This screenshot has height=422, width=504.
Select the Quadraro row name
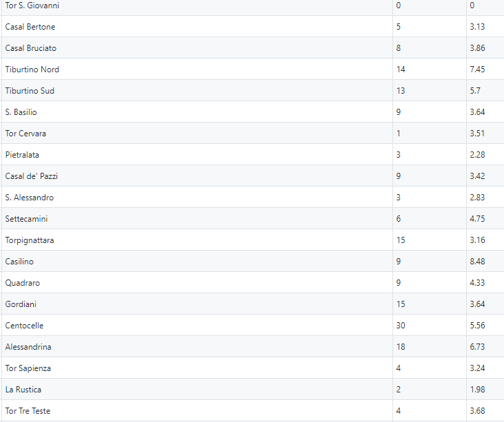23,283
